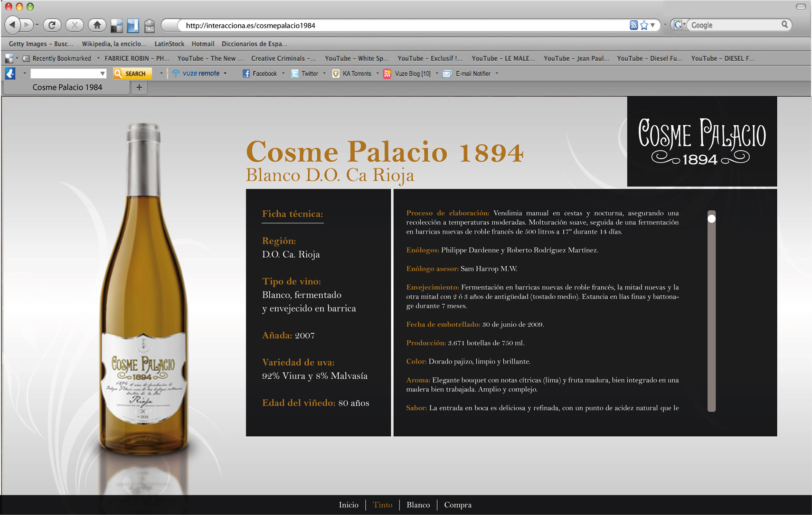Click the vuze remote toolbar item
The image size is (812, 515).
(196, 73)
